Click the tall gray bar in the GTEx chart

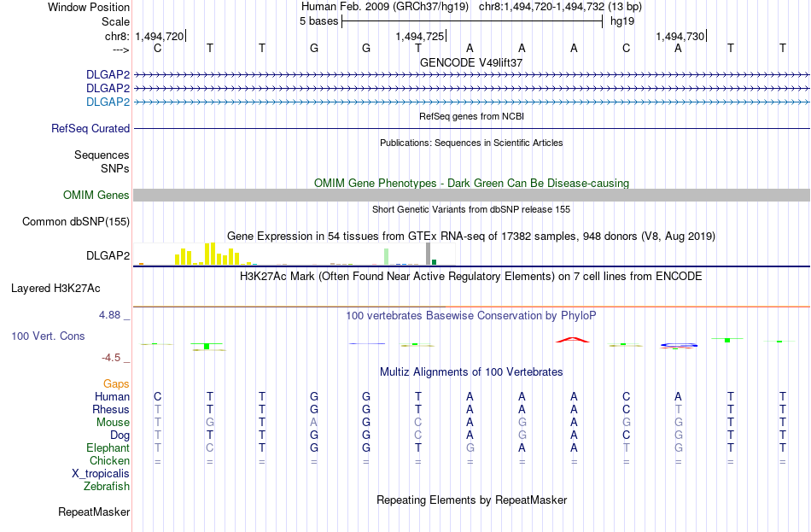(x=428, y=254)
